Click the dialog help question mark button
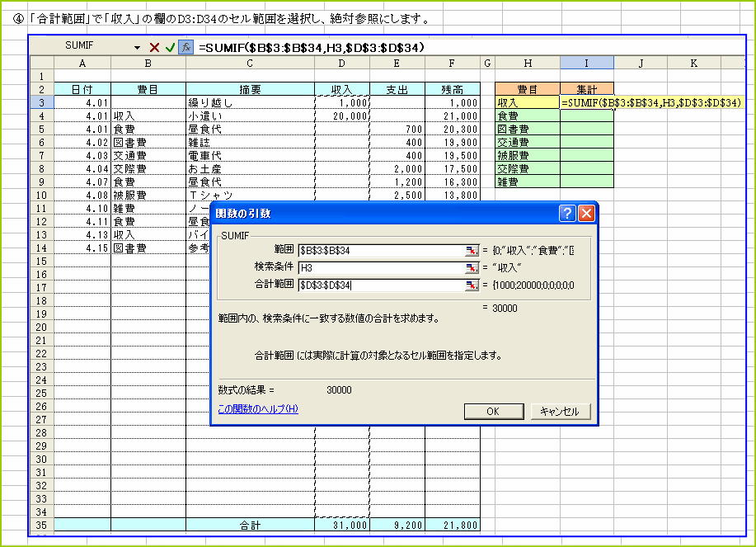 567,213
